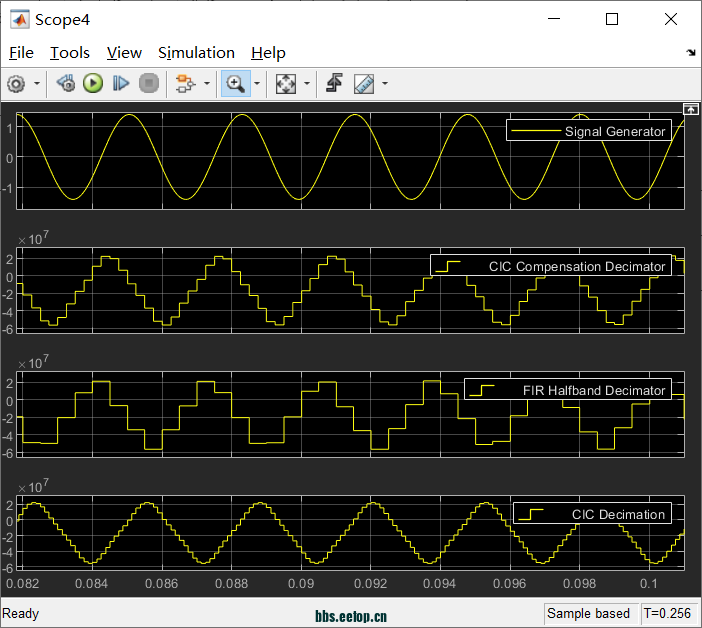Open the Tools menu
702x628 pixels.
coord(69,53)
